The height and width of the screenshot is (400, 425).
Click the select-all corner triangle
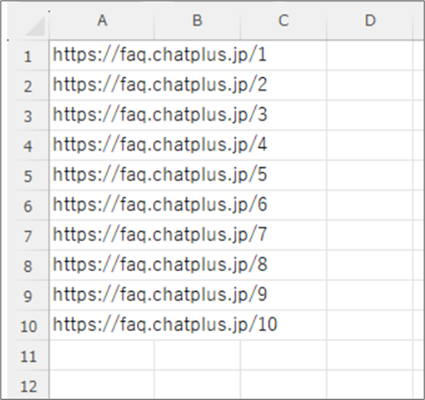(x=35, y=27)
